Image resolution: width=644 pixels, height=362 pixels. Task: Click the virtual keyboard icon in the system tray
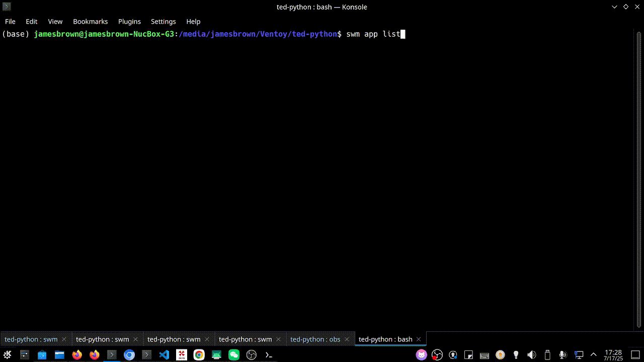pyautogui.click(x=484, y=354)
